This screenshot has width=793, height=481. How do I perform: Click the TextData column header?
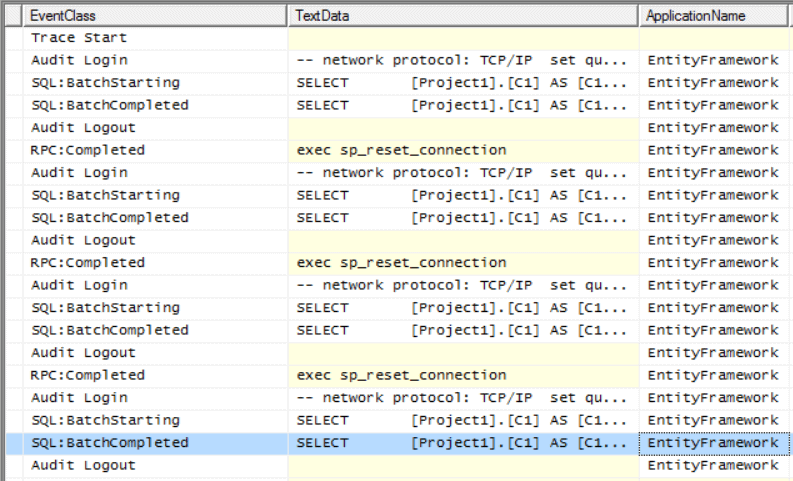click(x=463, y=16)
